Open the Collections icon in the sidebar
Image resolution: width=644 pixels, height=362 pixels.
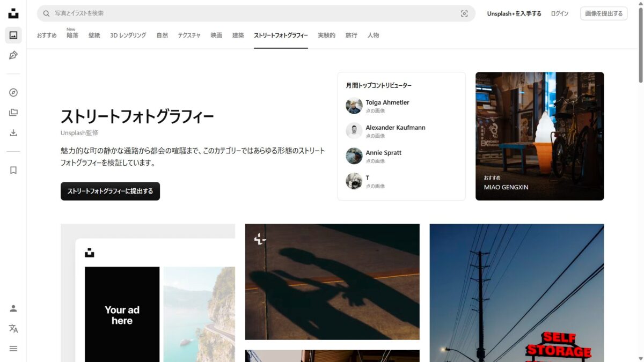pyautogui.click(x=13, y=113)
